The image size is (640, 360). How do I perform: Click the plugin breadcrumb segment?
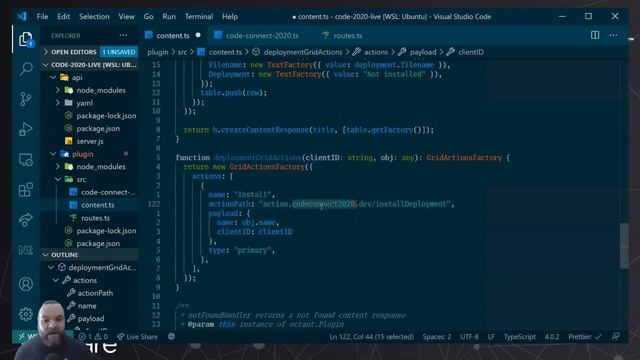click(x=158, y=52)
